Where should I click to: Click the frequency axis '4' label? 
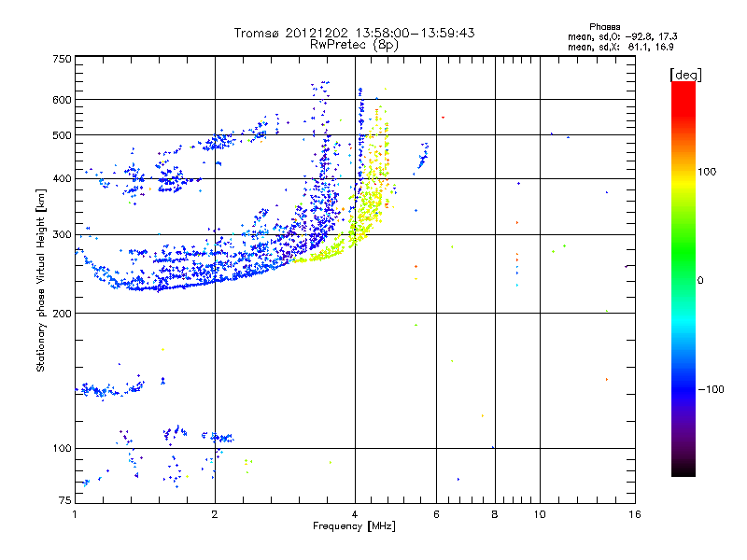pos(355,514)
